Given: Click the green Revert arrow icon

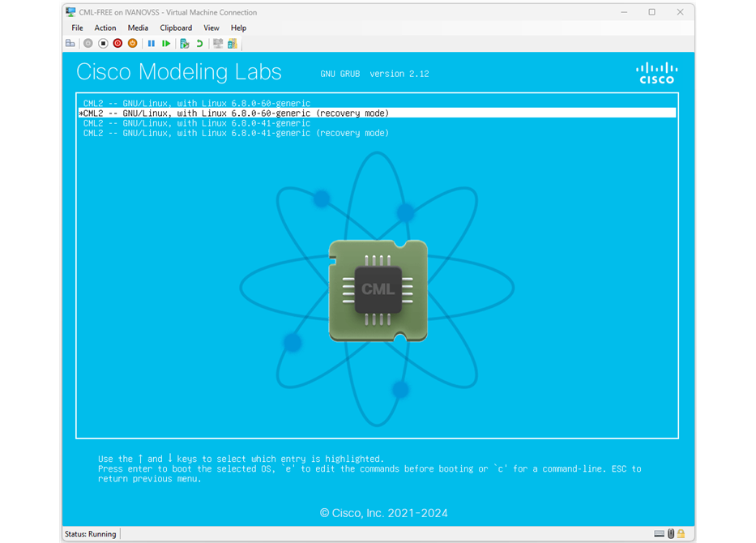Looking at the screenshot, I should tap(199, 44).
